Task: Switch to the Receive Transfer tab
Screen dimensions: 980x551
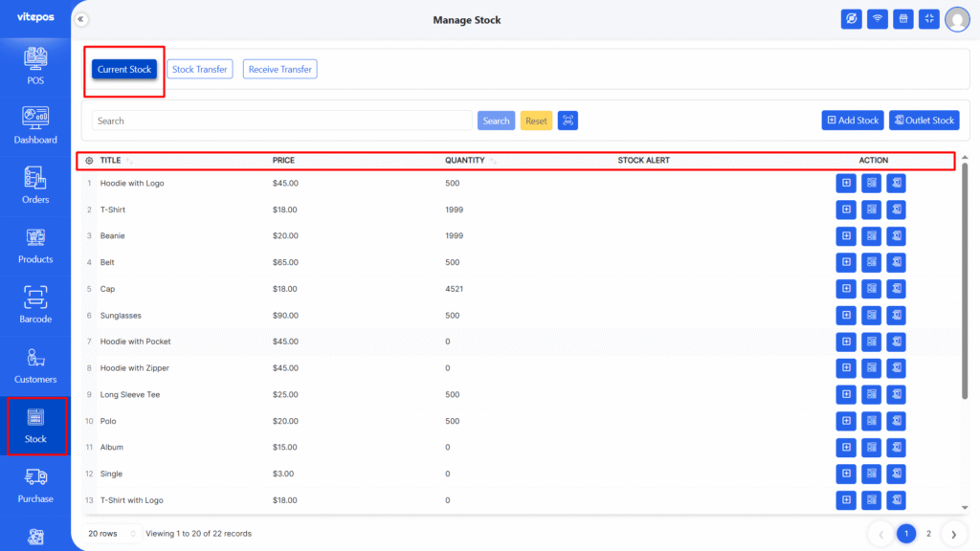Action: [x=280, y=69]
